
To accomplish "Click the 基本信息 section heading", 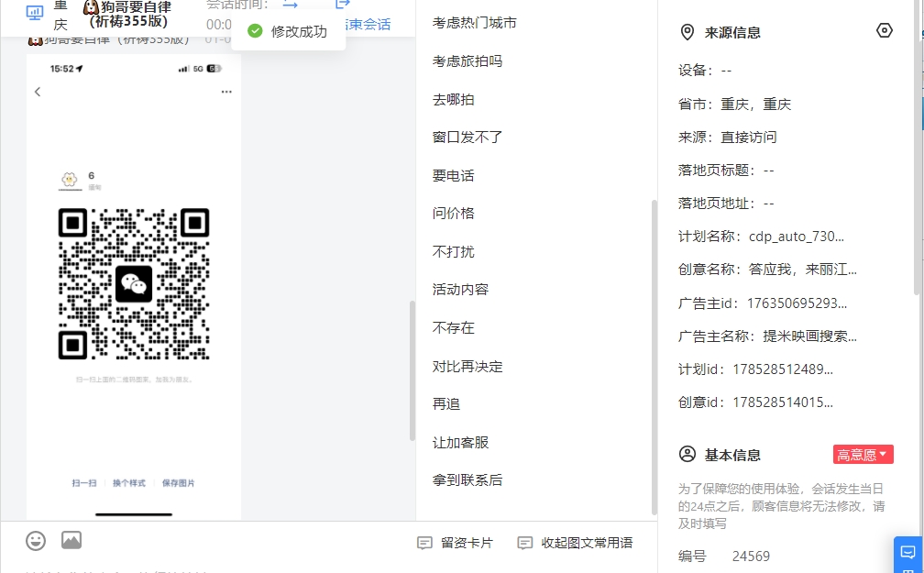I will 732,455.
